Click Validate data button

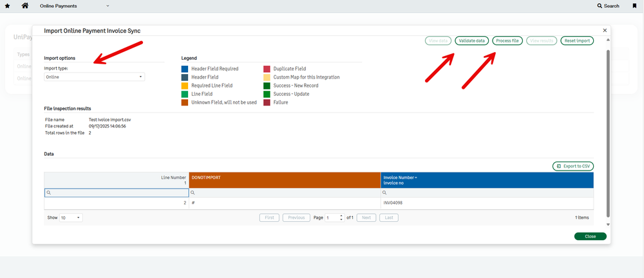tap(472, 41)
